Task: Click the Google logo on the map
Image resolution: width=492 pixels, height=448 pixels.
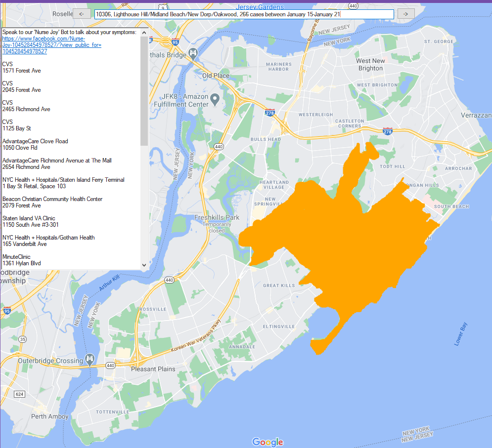Action: click(x=268, y=442)
